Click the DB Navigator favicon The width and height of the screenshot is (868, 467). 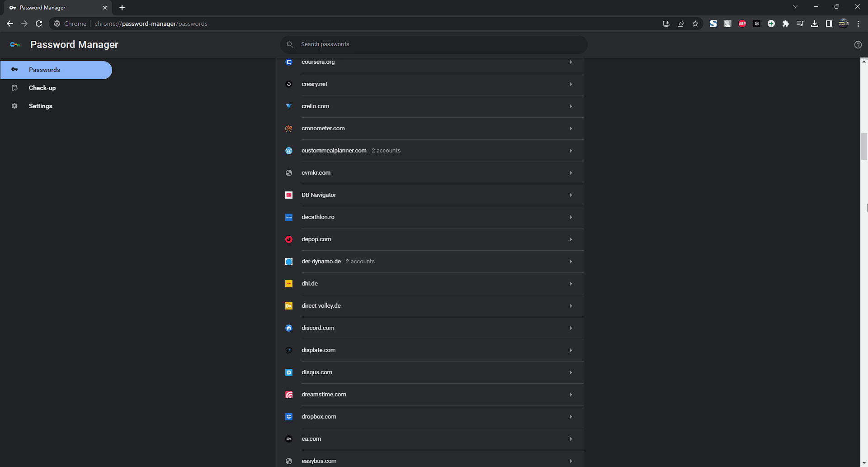(x=289, y=195)
